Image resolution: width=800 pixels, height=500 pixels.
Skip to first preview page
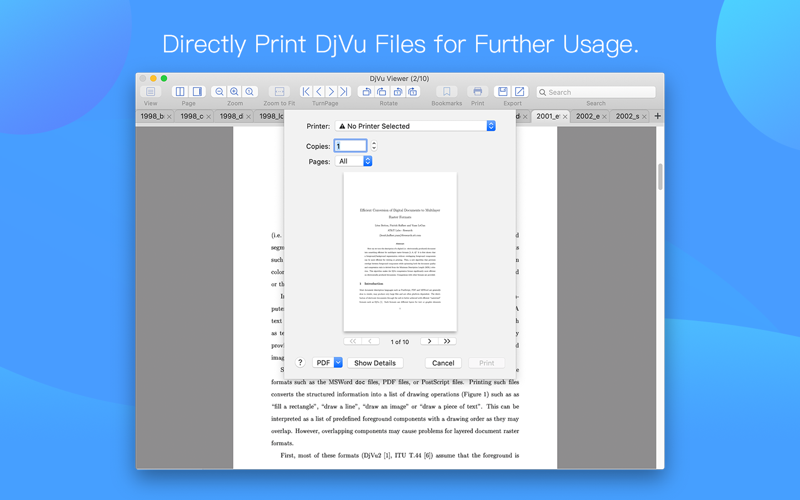coord(353,341)
